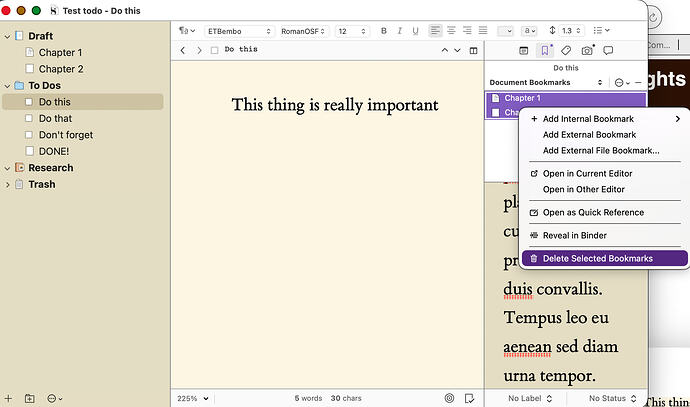Toggle compile inclusion icon in footer
Screen dimensions: 690x407
click(x=469, y=398)
